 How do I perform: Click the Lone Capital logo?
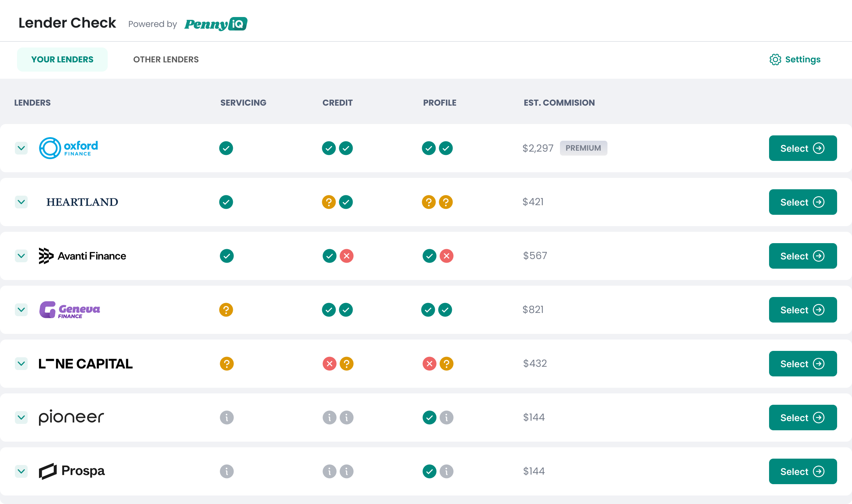85,364
